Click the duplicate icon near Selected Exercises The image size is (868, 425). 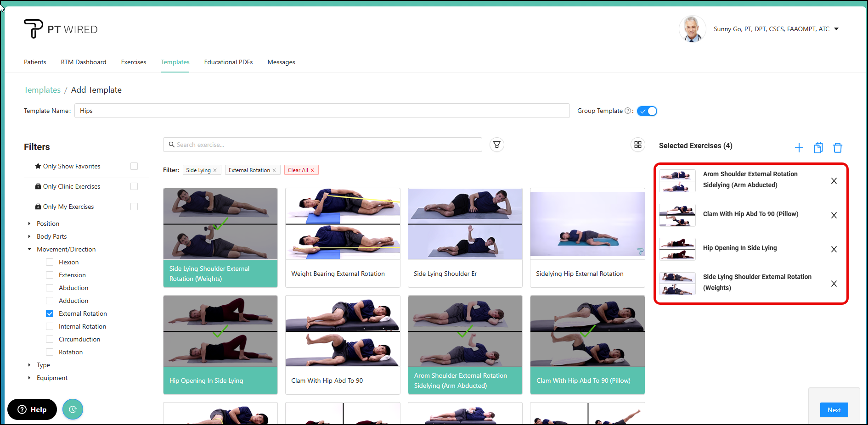(818, 148)
